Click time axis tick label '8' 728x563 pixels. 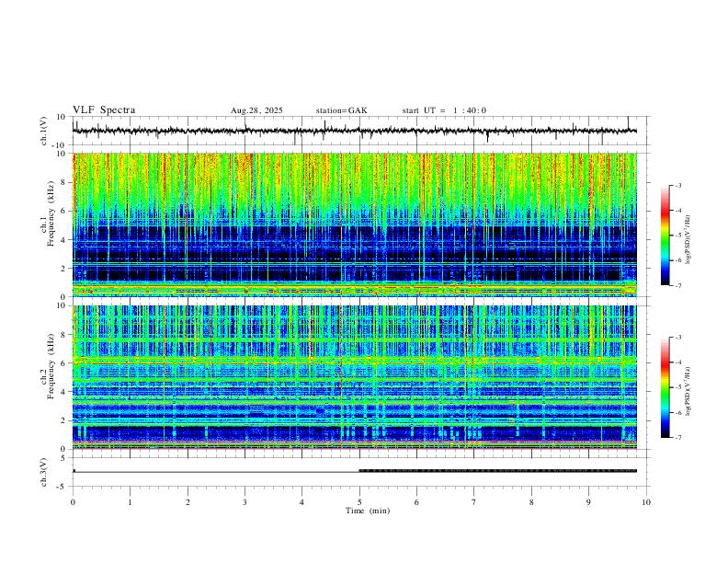pos(531,502)
